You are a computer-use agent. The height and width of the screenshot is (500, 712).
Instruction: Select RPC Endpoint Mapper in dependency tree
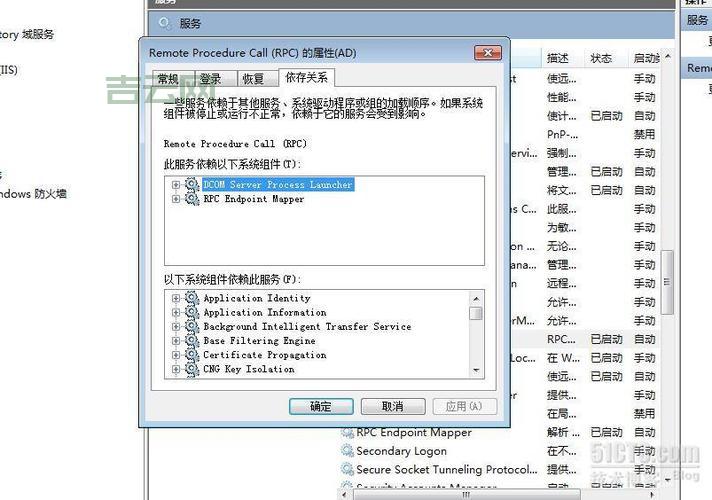pyautogui.click(x=253, y=199)
